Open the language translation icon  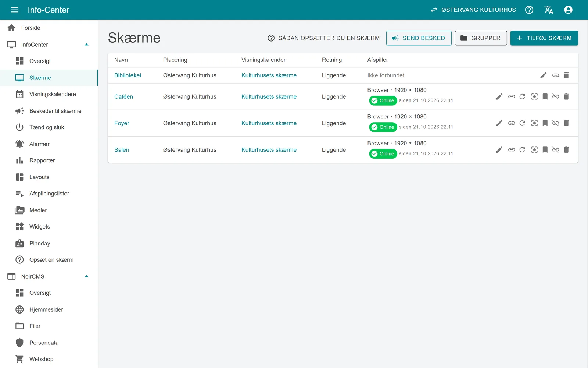(549, 10)
